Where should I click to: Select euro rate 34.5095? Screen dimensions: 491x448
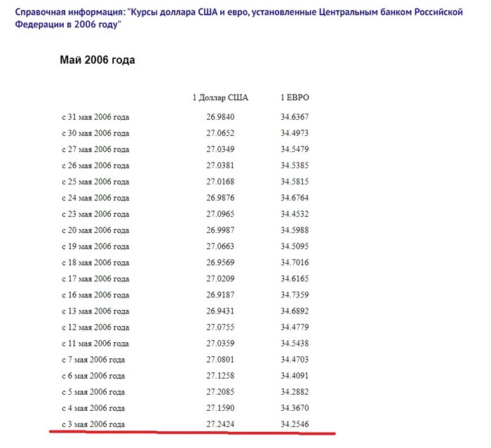click(295, 247)
